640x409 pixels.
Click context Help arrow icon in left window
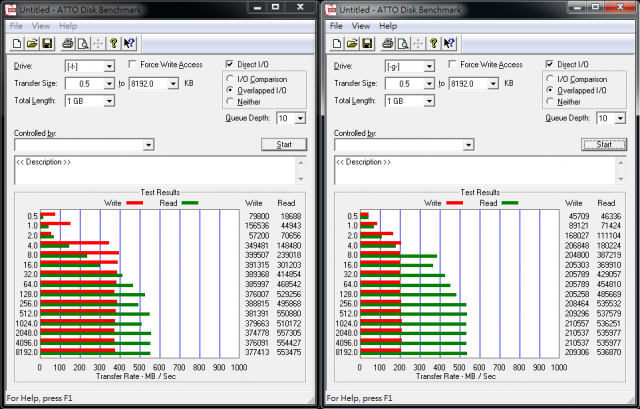tap(129, 43)
